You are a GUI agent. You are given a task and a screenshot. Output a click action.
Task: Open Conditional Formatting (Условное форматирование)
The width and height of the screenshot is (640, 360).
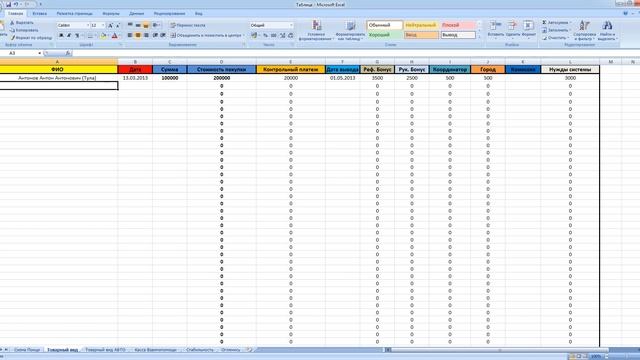tap(316, 30)
